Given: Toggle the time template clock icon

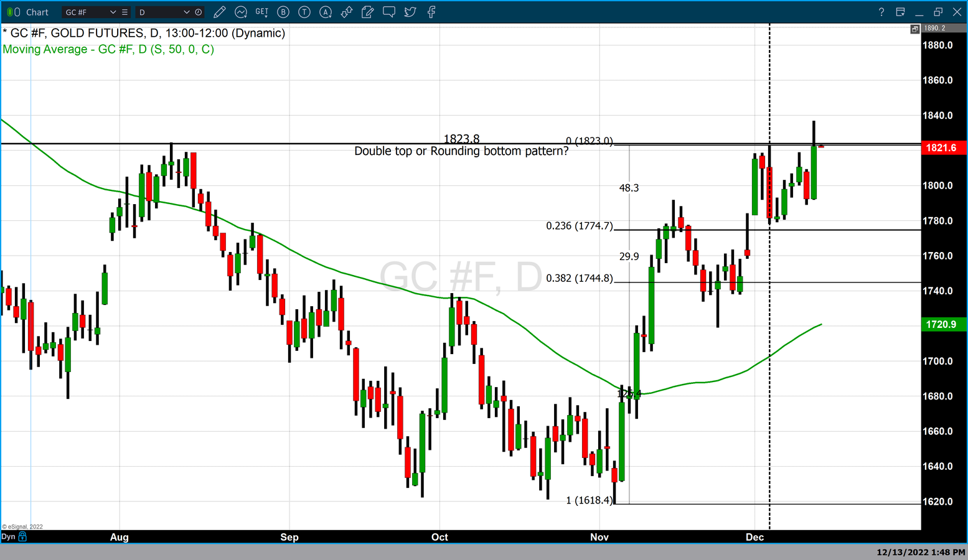Looking at the screenshot, I should [199, 12].
